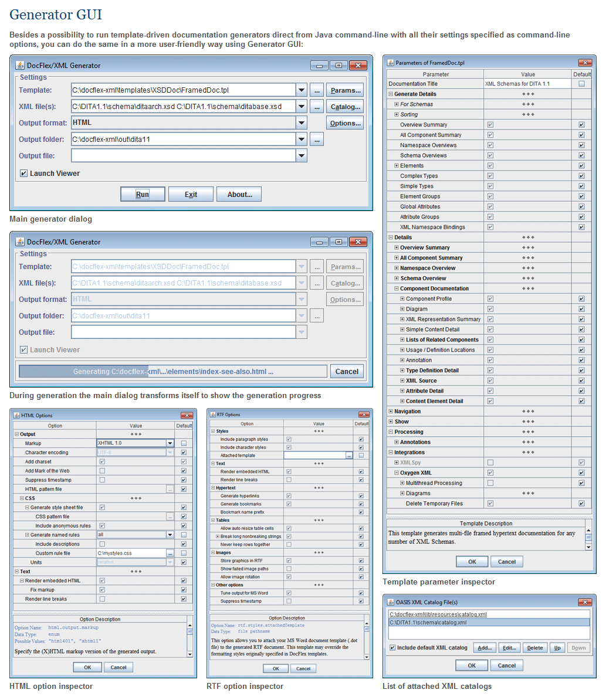
Task: Click the icon in Parameters of FramedDoc.tpl title
Action: pyautogui.click(x=390, y=63)
